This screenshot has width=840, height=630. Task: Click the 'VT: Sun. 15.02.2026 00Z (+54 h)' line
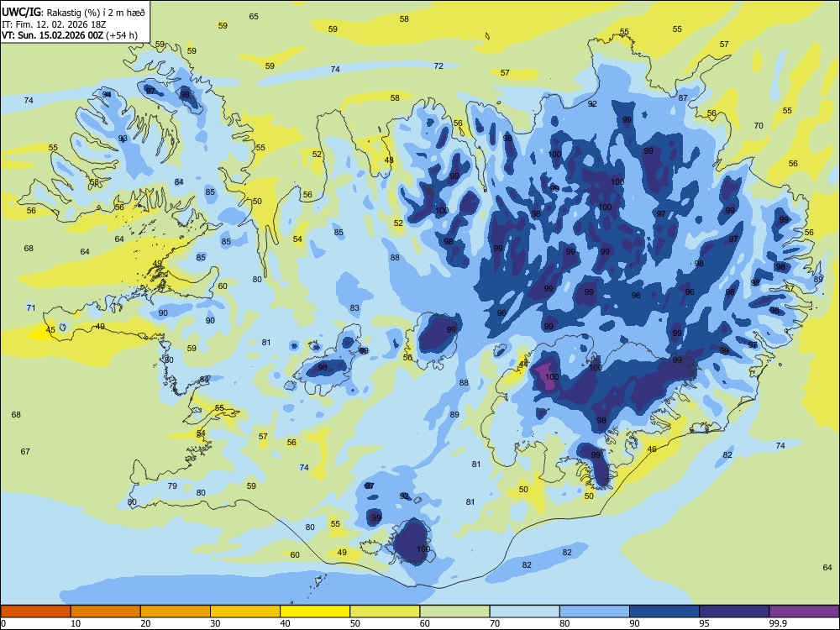coord(69,36)
